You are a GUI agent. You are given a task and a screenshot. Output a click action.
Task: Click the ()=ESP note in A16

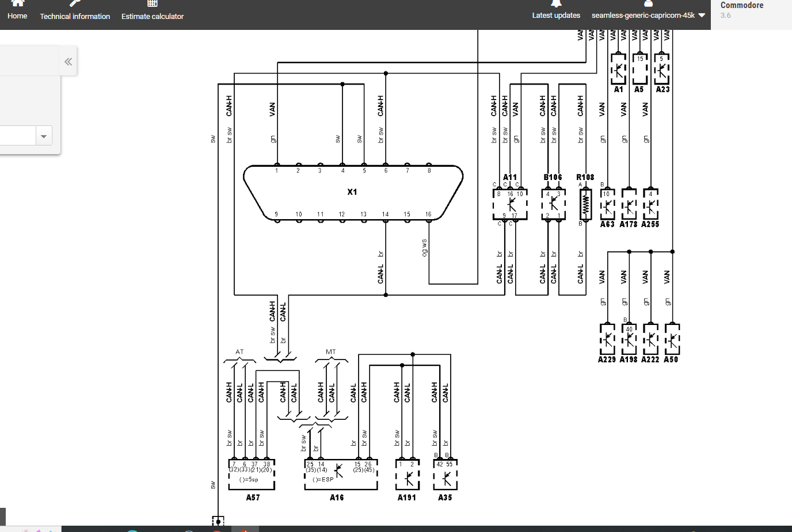(323, 480)
